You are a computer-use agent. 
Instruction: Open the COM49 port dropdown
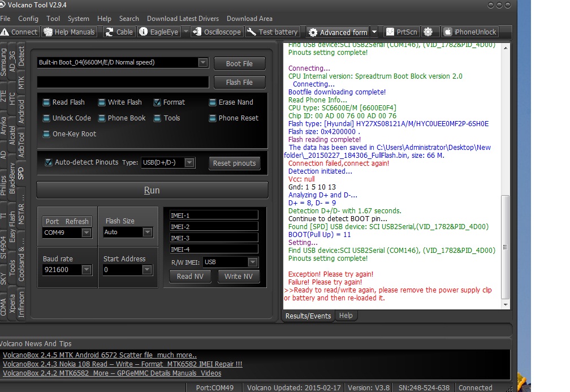(x=86, y=232)
